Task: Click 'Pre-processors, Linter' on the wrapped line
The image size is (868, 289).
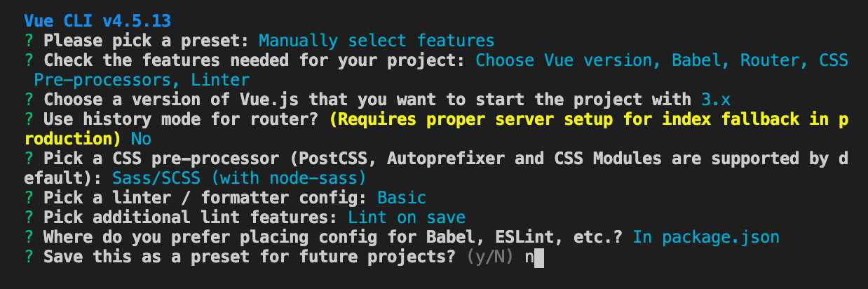Action: (x=141, y=80)
